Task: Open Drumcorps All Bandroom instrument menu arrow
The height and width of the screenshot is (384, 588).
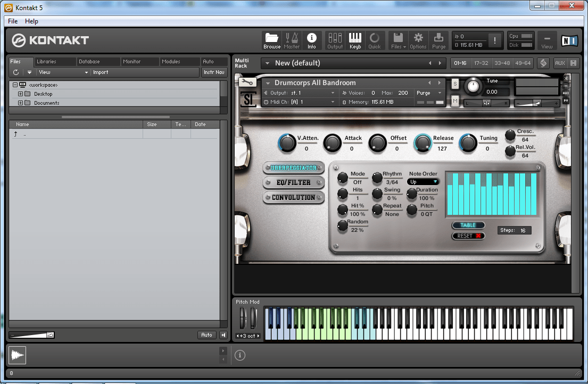Action: click(x=268, y=83)
